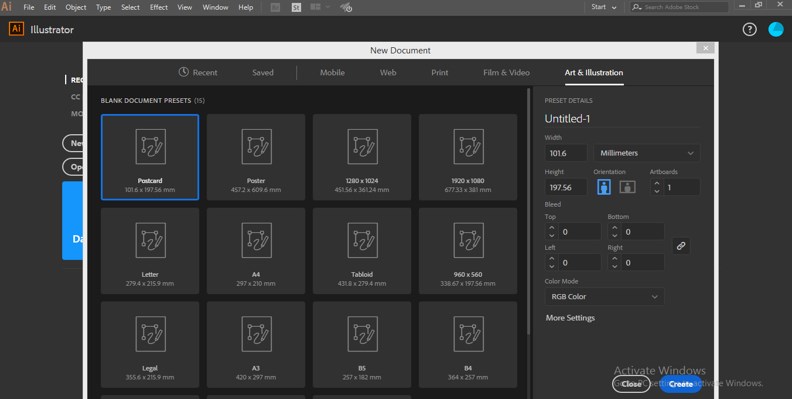Viewport: 792px width, 399px height.
Task: Open the RGB Color mode dropdown
Action: 604,296
